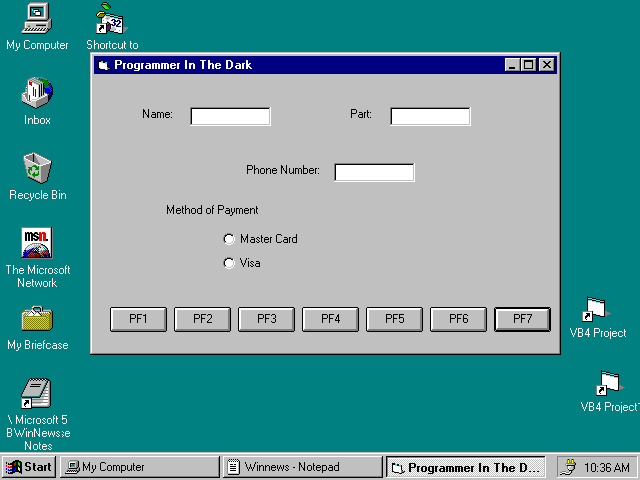Click the Name text field
Screen dimensions: 640x480
230,116
